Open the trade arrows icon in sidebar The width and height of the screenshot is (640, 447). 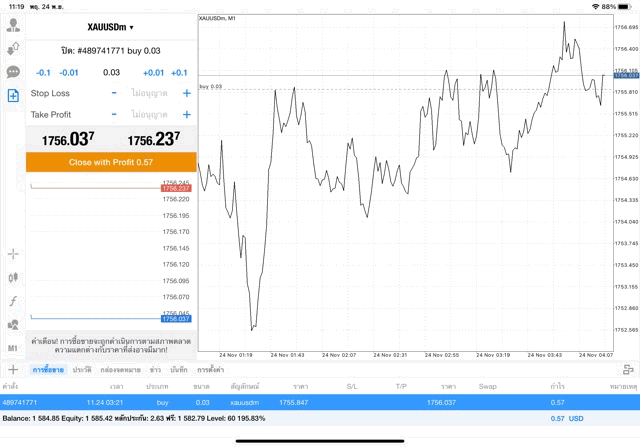13,49
